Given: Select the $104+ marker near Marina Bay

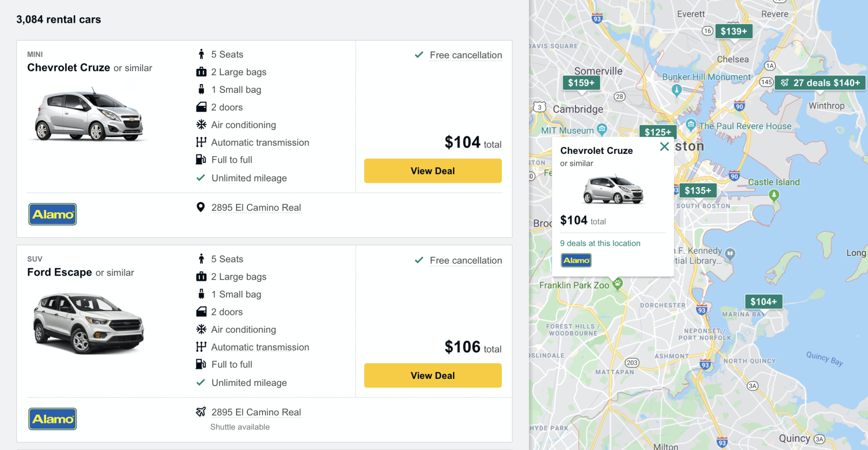Looking at the screenshot, I should [763, 301].
